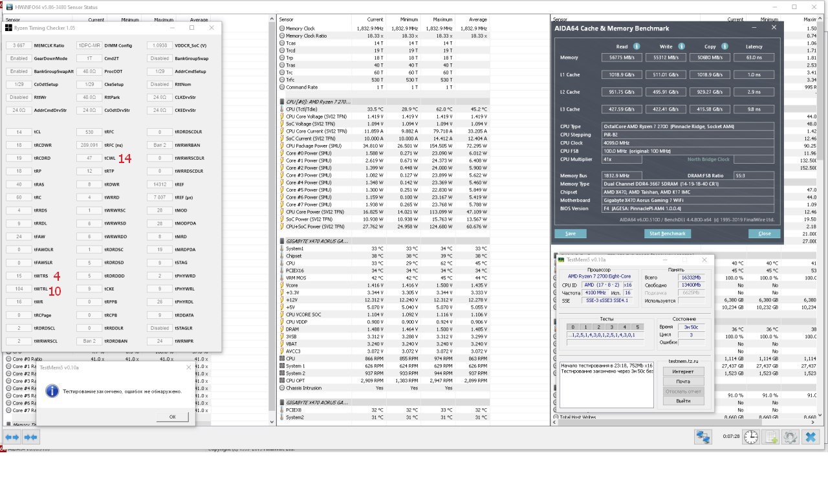Select the CPU+SoC Power (SVI2 TFN) row
The height and width of the screenshot is (504, 828).
[x=384, y=226]
